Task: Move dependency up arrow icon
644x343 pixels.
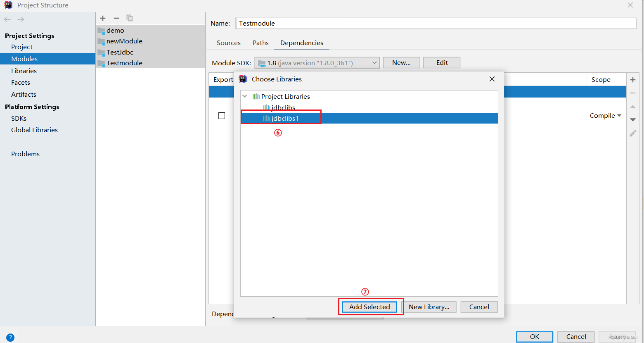Action: click(633, 107)
